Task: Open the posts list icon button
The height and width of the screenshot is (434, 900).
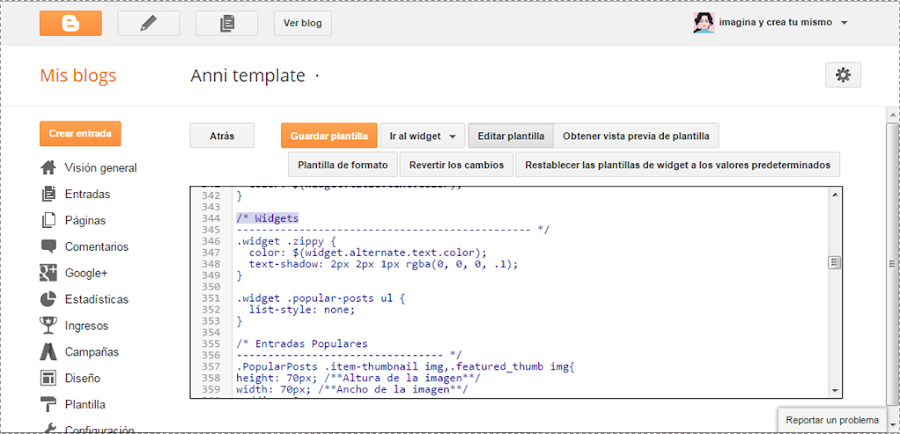Action: pos(227,23)
